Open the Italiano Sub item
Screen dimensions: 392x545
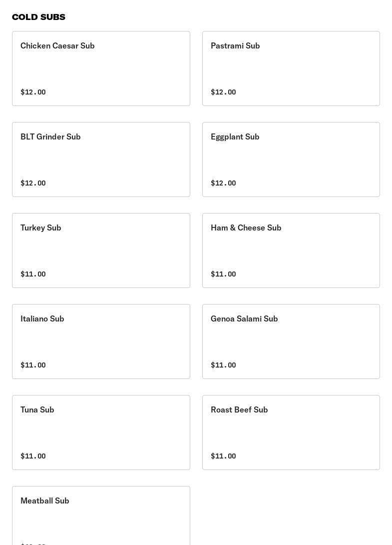tap(101, 341)
